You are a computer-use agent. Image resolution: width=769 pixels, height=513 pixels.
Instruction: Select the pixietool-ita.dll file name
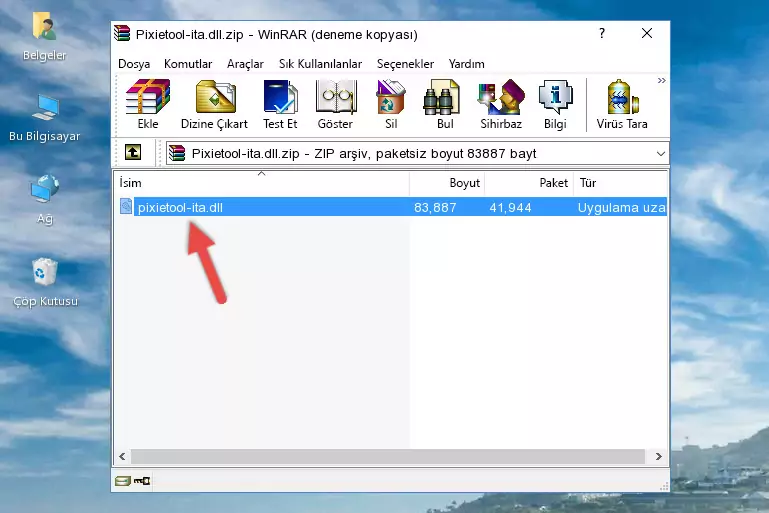tap(180, 207)
